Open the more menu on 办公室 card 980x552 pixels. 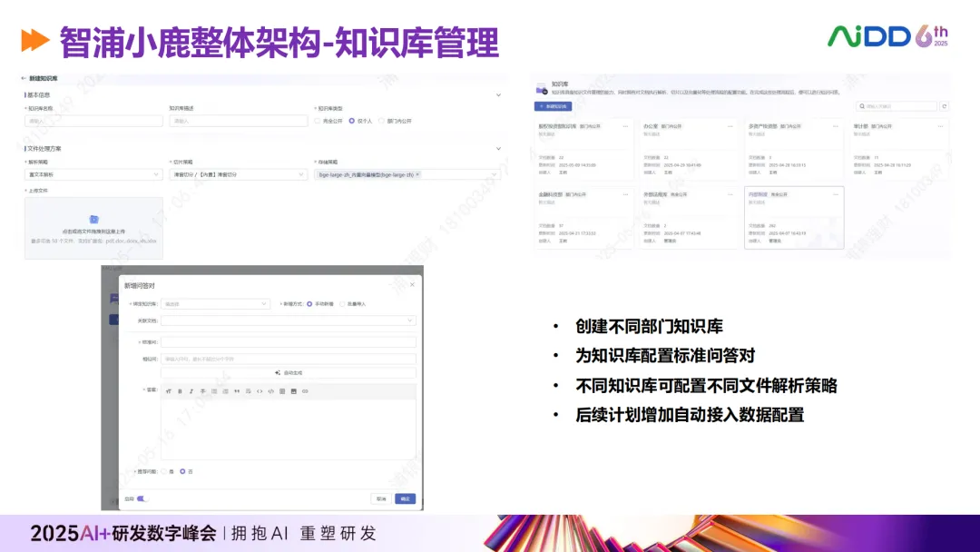tap(730, 126)
